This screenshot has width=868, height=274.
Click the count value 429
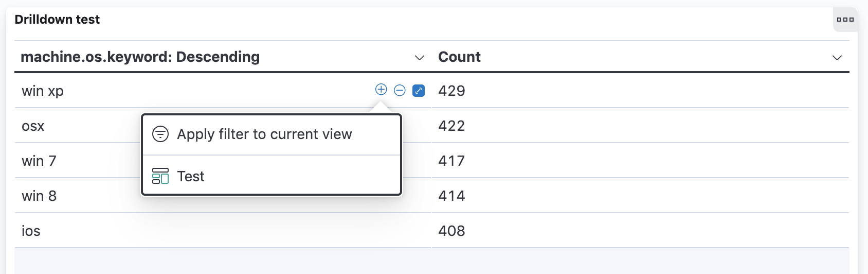(x=451, y=91)
